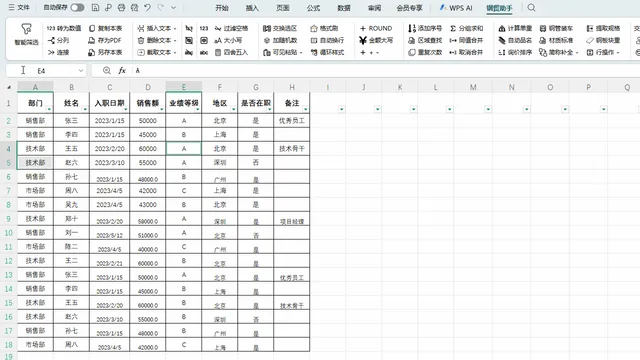Click 同值合并 merge same values tool

tap(466, 40)
